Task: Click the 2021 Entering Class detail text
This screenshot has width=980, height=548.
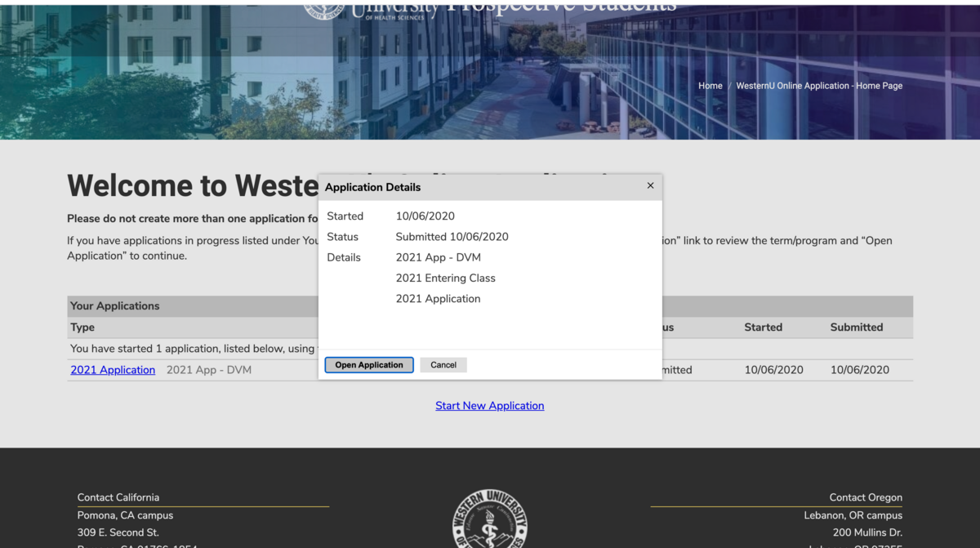Action: pyautogui.click(x=445, y=278)
